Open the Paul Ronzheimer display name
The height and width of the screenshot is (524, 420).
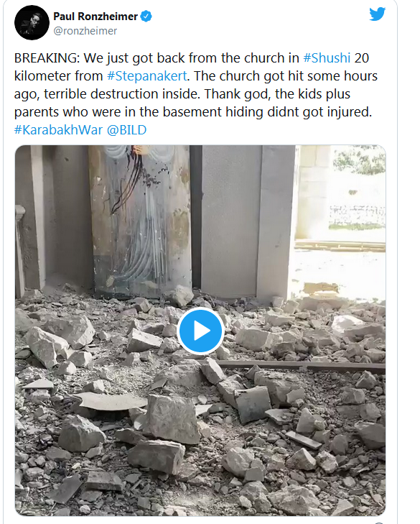click(x=95, y=17)
